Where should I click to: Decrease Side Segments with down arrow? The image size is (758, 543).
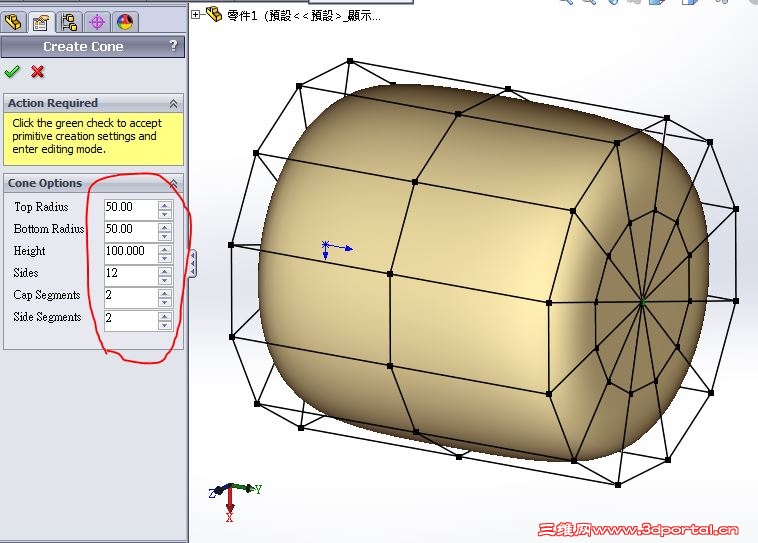pyautogui.click(x=165, y=325)
